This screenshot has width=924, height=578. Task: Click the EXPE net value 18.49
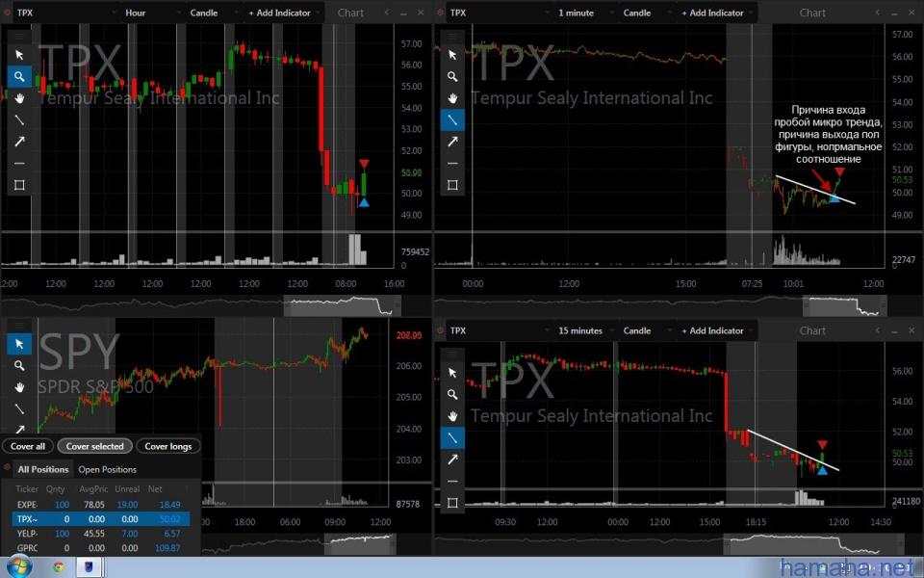point(170,504)
